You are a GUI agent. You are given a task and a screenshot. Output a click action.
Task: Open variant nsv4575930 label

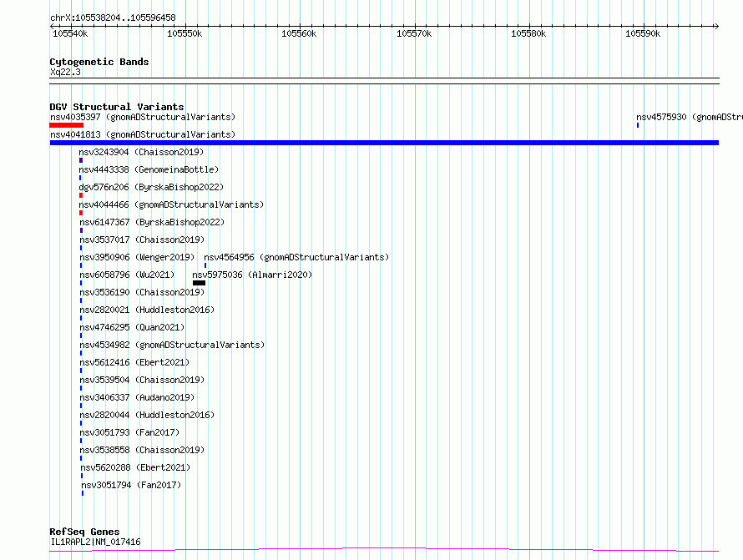pos(690,117)
